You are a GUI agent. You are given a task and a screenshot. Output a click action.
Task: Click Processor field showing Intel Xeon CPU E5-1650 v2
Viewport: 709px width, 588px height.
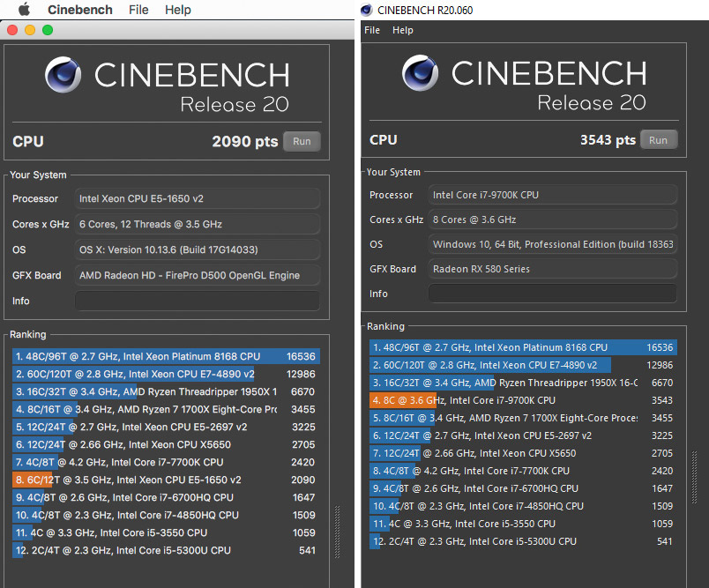tap(198, 199)
